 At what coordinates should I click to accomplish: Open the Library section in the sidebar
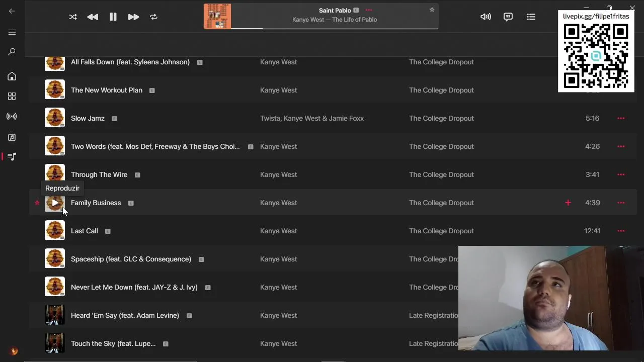[x=12, y=137]
